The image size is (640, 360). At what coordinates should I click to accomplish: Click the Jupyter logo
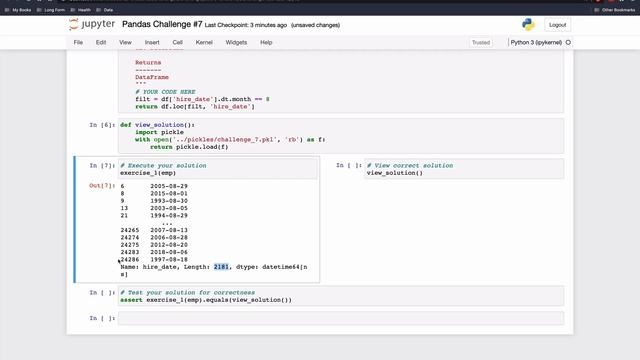tap(92, 24)
